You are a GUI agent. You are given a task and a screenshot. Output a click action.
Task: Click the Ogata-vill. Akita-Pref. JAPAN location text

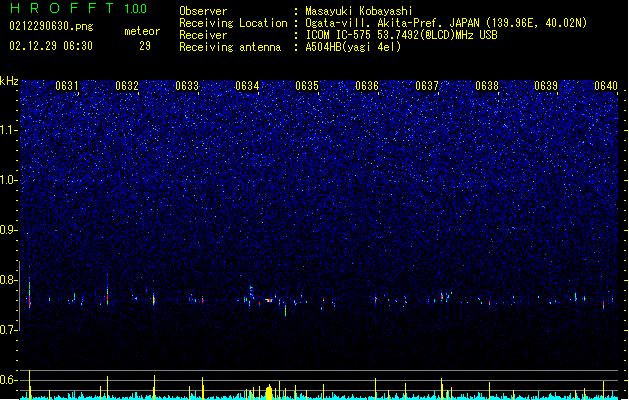pyautogui.click(x=446, y=23)
